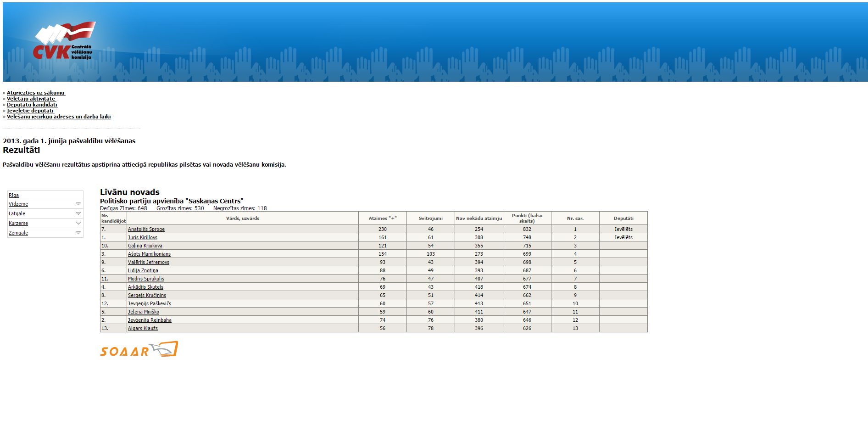Click the CVK logo in the header
Screen dimensions: 868x426
pyautogui.click(x=64, y=41)
